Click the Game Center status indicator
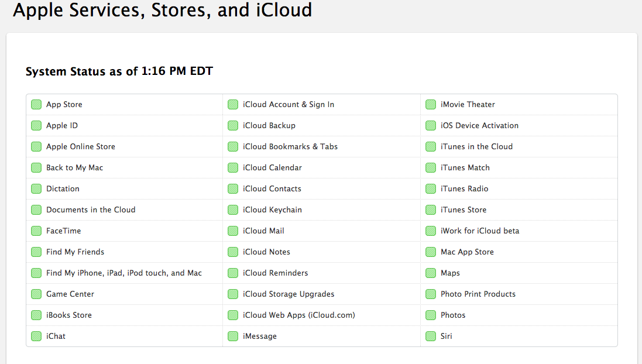This screenshot has height=364, width=642. [x=36, y=294]
